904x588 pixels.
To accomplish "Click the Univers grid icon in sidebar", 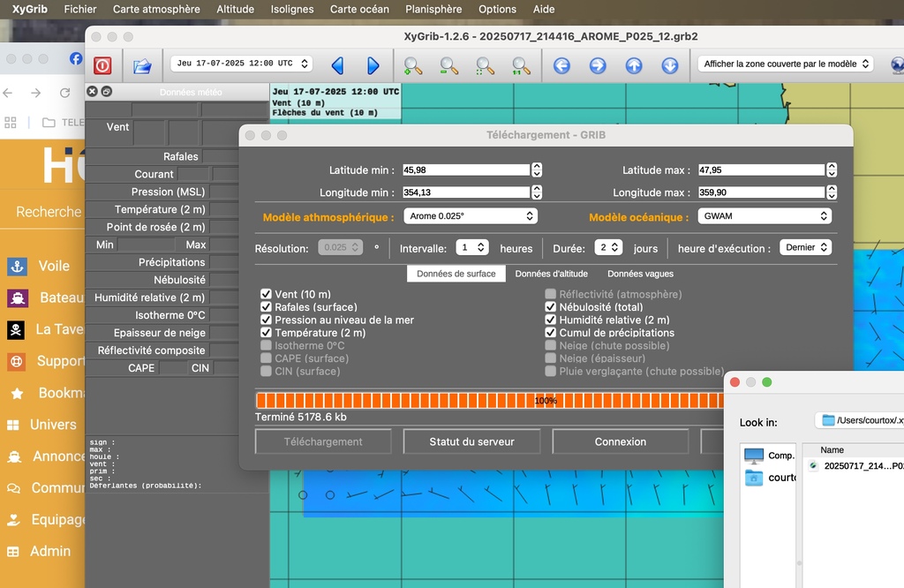I will pos(12,425).
